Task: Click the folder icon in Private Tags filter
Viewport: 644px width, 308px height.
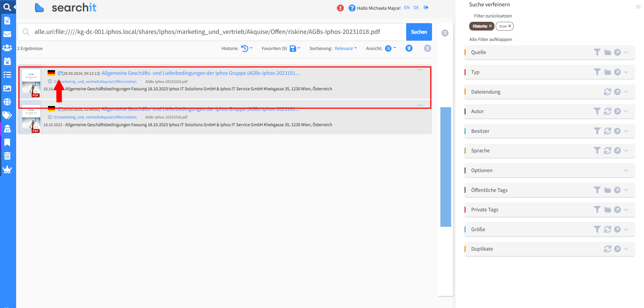Action: click(x=607, y=210)
